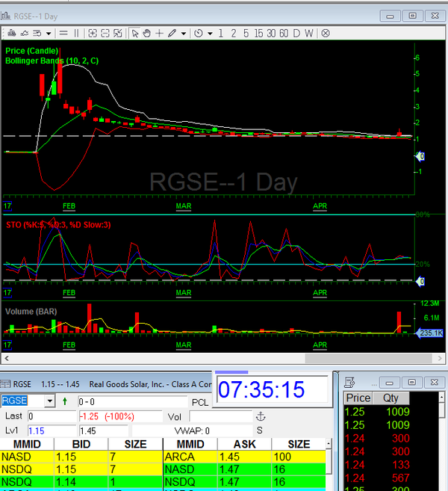The height and width of the screenshot is (491, 448).
Task: Click Price (Candle) legend label
Action: pyautogui.click(x=32, y=51)
